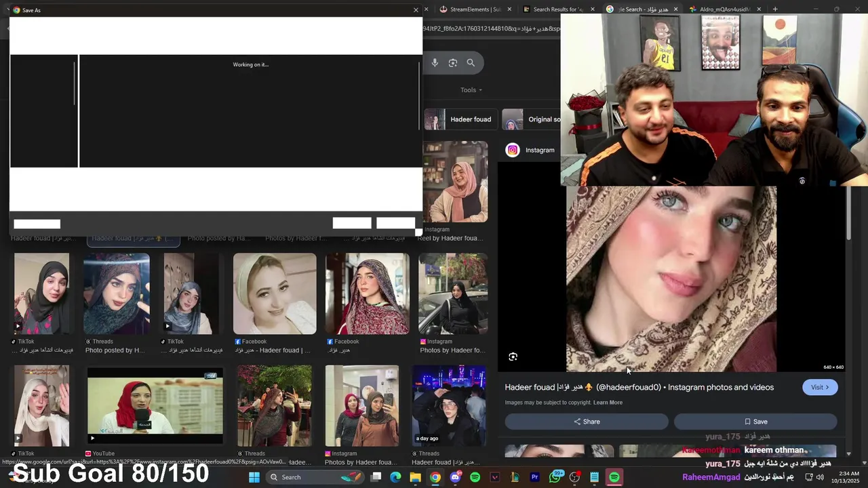Screen dimensions: 868x488
Task: Open Google Lens camera search icon
Action: (x=453, y=63)
